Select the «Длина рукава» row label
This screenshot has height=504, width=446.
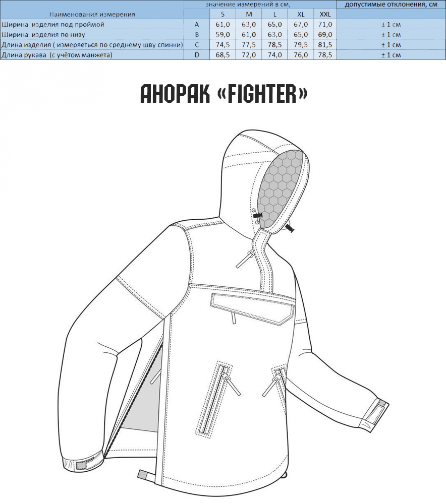click(57, 55)
